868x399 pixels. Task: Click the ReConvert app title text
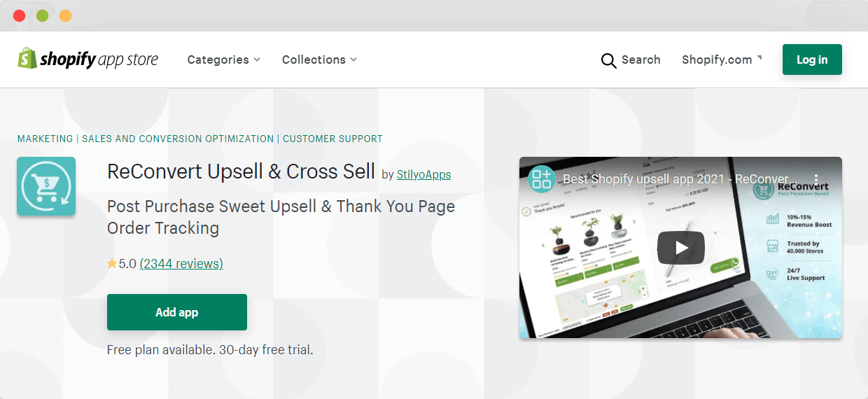click(x=241, y=171)
